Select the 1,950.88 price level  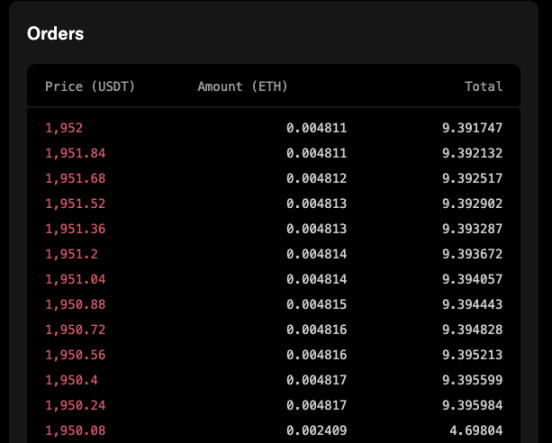pyautogui.click(x=75, y=305)
